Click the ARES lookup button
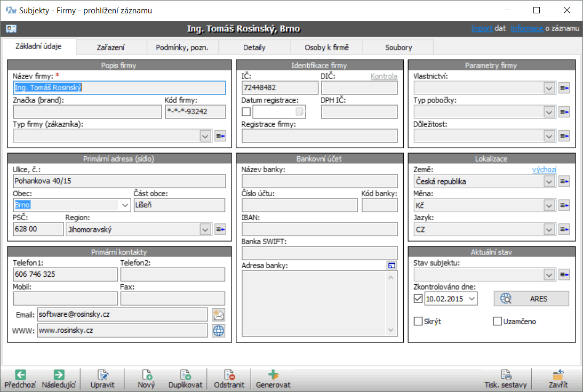 [x=531, y=299]
